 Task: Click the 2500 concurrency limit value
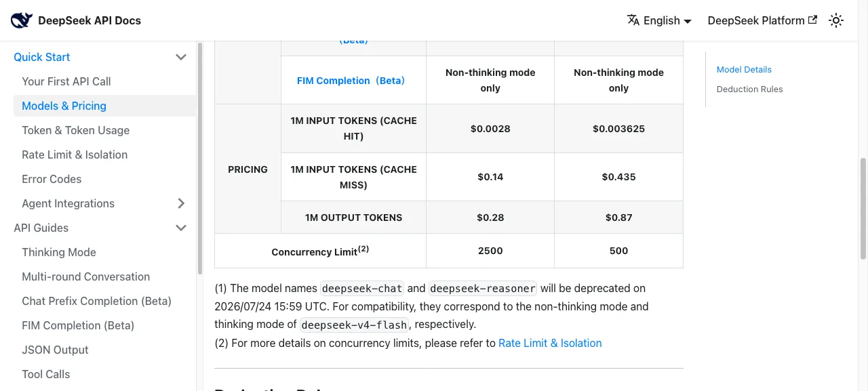[x=490, y=251]
